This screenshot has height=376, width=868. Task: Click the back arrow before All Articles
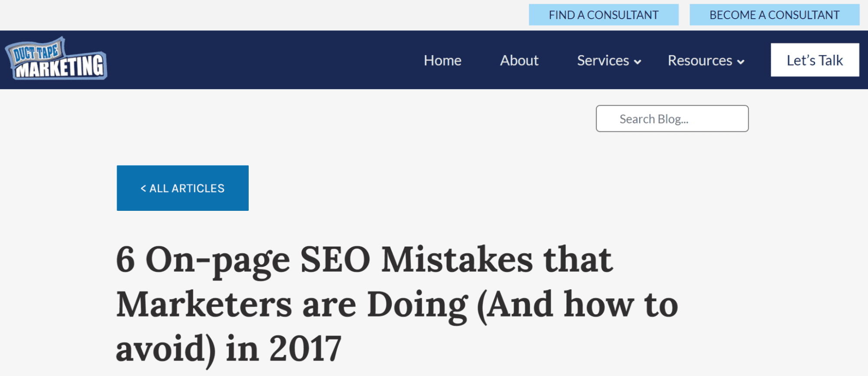pyautogui.click(x=143, y=188)
